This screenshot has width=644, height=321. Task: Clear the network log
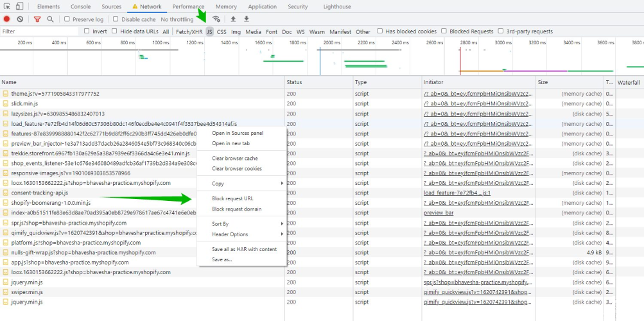click(x=20, y=19)
